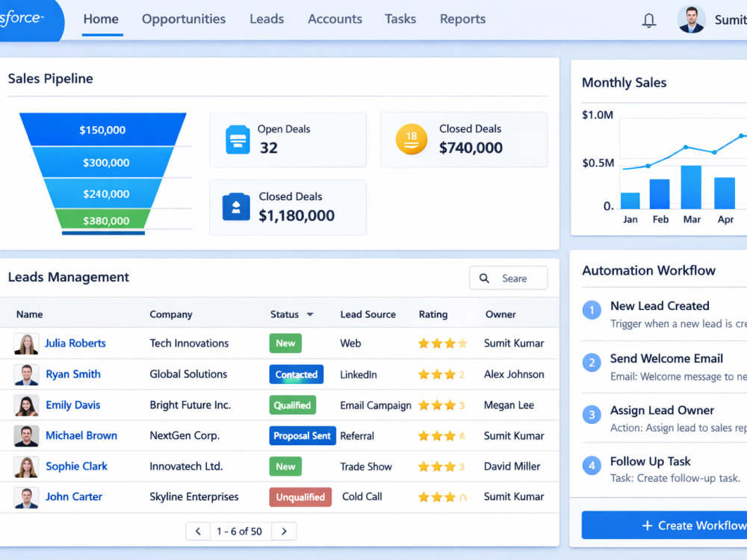Screen dimensions: 747x560
Task: Click Julia Roberts' New status badge
Action: pos(285,343)
